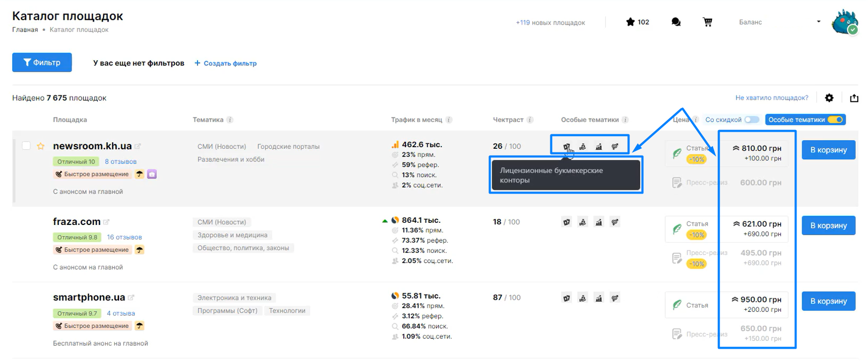The width and height of the screenshot is (868, 362).
Task: Expand price details for 810.00 грн
Action: click(736, 148)
